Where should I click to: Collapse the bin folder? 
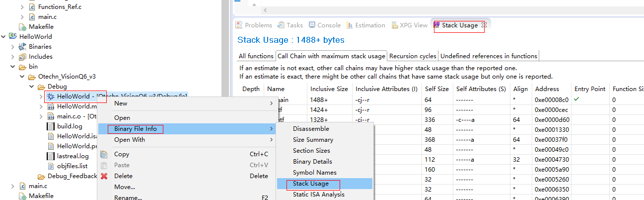point(12,66)
